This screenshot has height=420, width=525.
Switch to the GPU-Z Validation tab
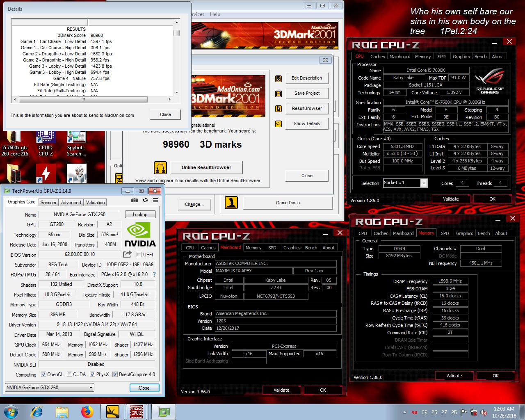(x=95, y=203)
